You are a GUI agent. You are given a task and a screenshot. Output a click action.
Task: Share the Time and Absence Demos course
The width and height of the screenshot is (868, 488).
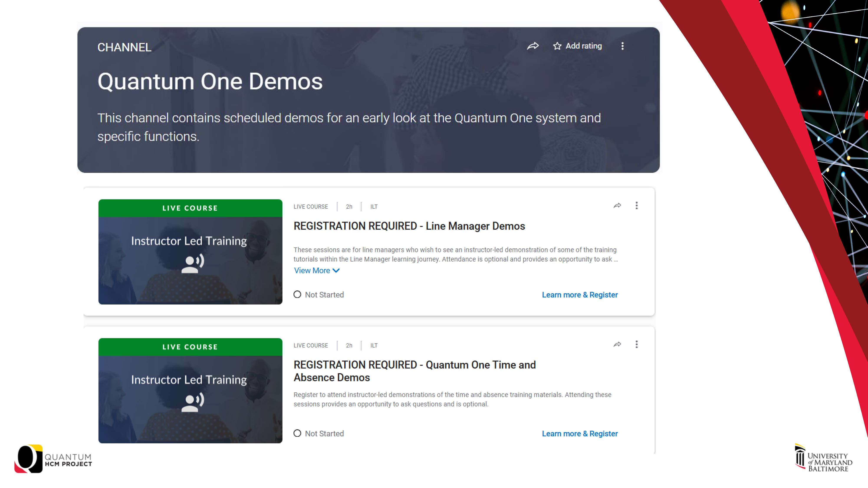point(617,344)
